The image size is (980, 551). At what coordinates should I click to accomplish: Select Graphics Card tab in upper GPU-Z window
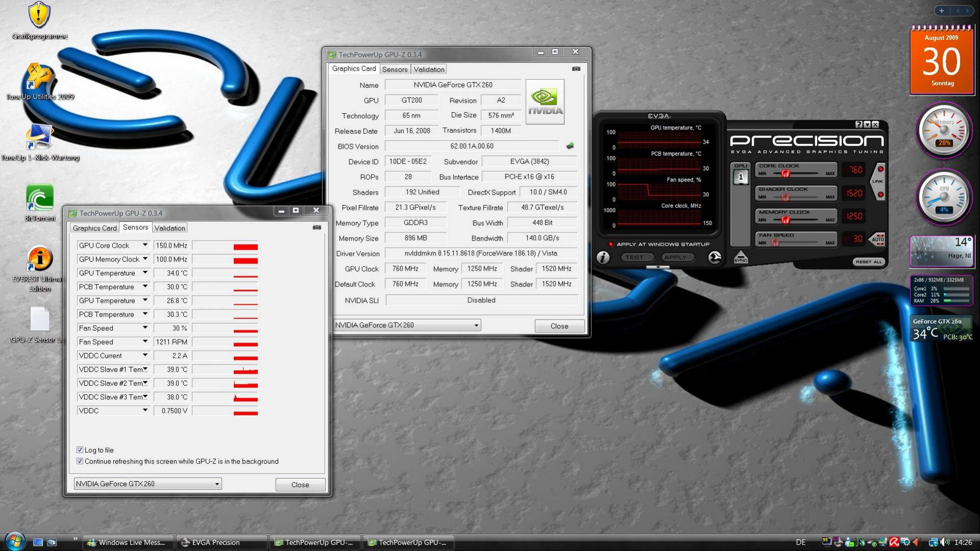[354, 68]
